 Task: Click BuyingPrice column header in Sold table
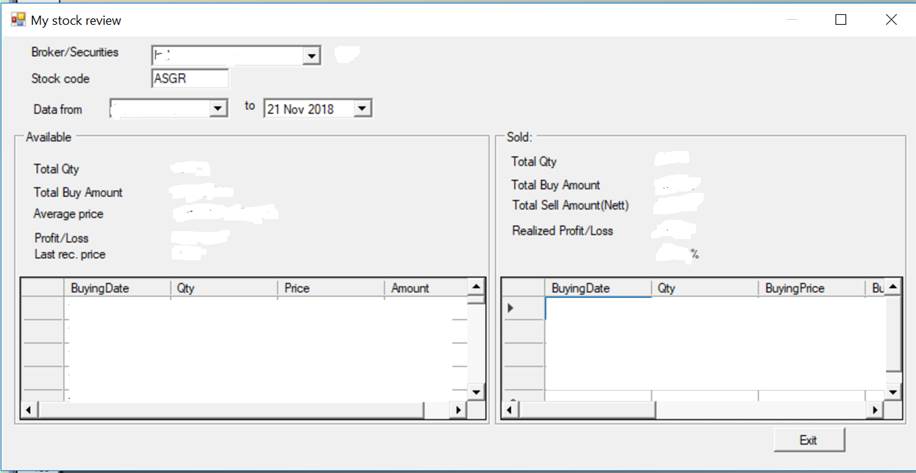(811, 288)
